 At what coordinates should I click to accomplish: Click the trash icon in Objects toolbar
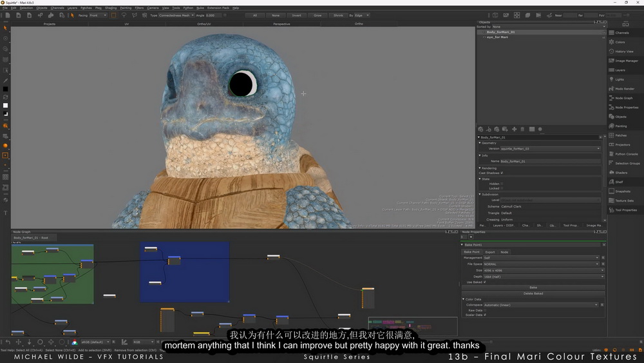click(x=522, y=129)
